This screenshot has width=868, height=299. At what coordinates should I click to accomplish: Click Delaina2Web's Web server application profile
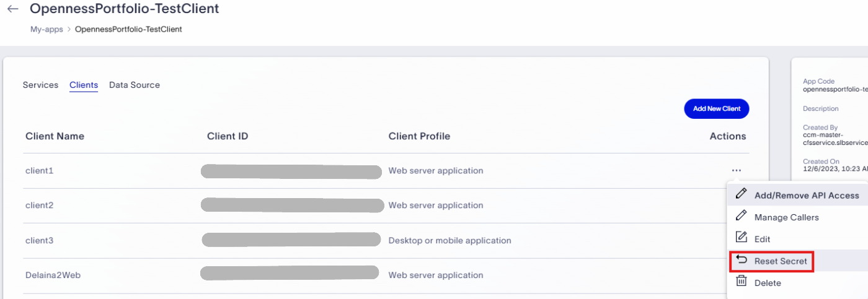click(x=436, y=275)
